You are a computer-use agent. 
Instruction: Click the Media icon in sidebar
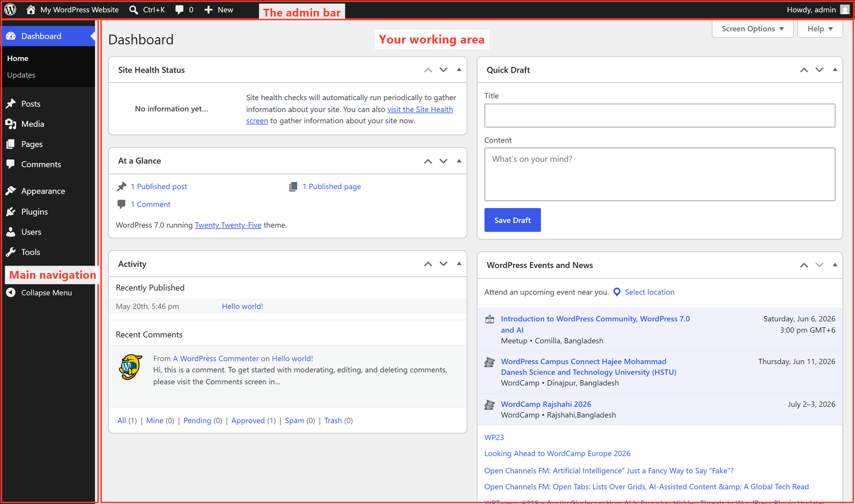[x=11, y=124]
